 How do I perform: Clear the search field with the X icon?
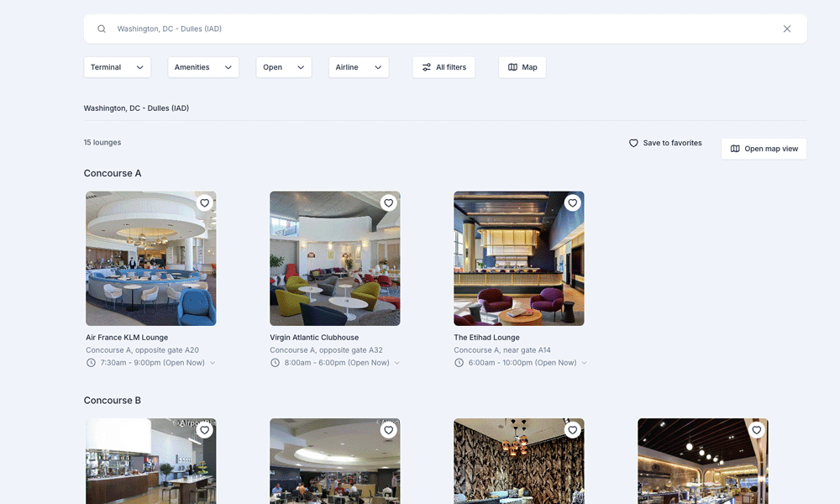[x=787, y=29]
